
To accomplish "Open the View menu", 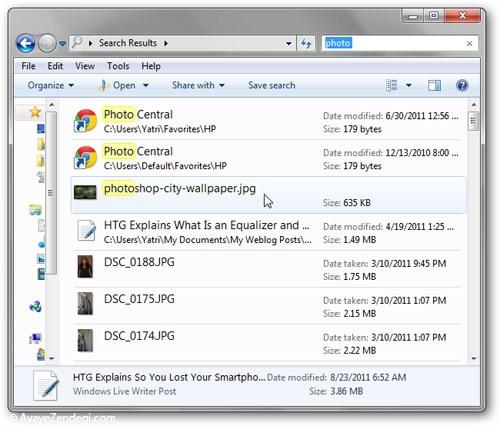I will coord(85,66).
